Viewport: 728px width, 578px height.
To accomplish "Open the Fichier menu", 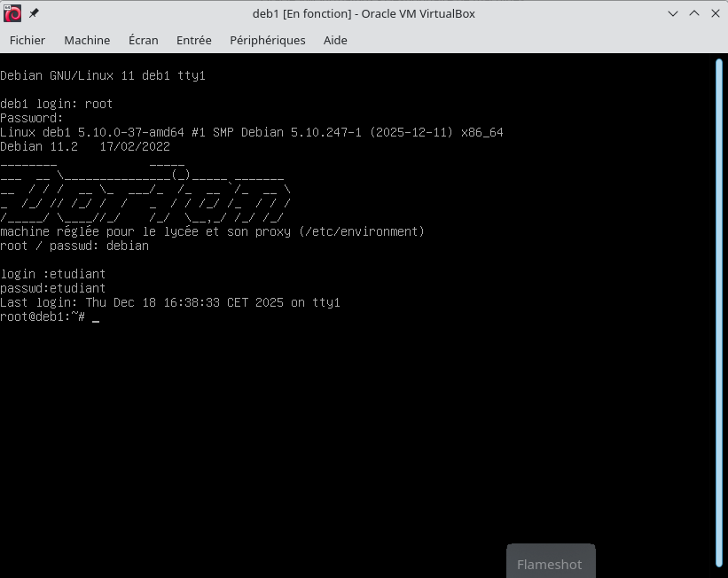I will (27, 40).
